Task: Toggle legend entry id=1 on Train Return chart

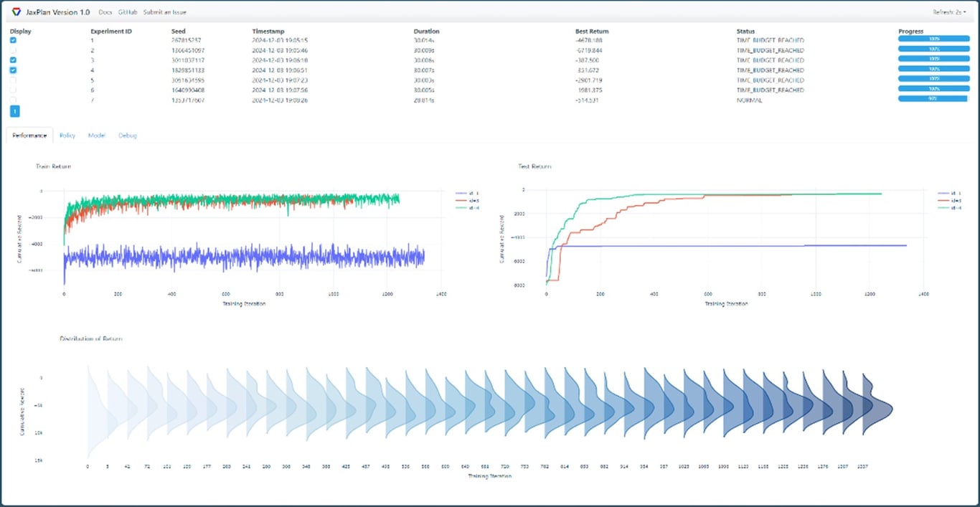Action: pyautogui.click(x=473, y=191)
